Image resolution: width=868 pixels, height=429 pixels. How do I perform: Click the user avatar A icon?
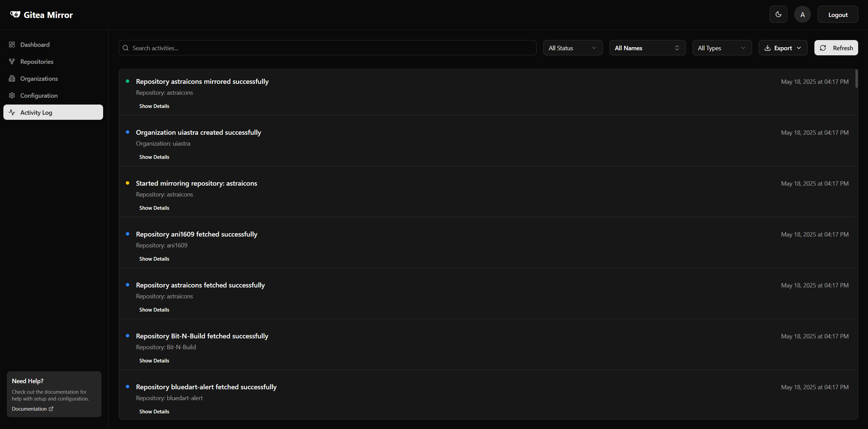[802, 15]
